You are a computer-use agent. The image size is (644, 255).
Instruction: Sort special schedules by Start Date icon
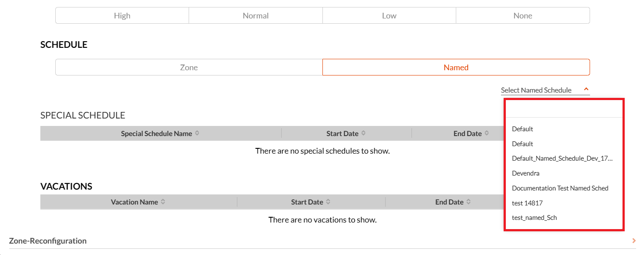click(363, 133)
